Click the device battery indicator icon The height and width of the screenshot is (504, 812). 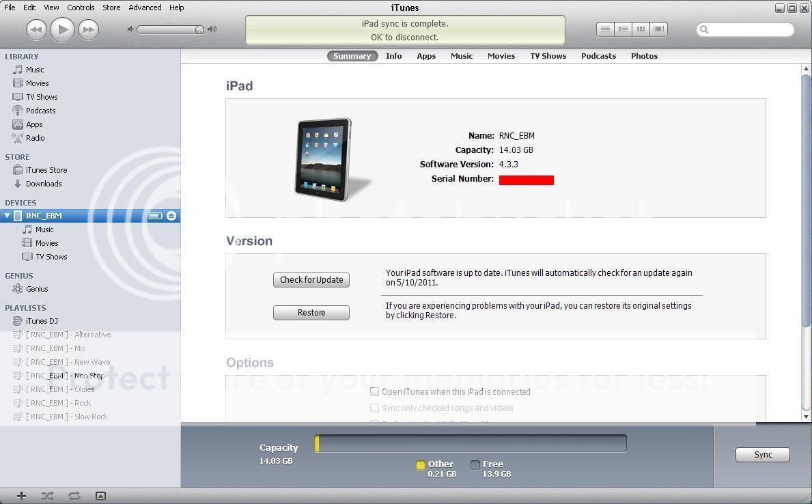pyautogui.click(x=155, y=216)
